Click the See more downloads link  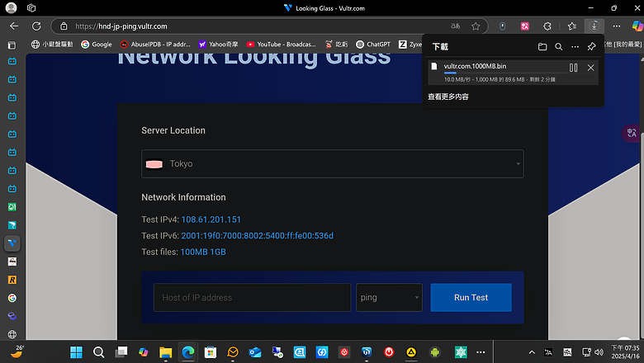pyautogui.click(x=448, y=97)
